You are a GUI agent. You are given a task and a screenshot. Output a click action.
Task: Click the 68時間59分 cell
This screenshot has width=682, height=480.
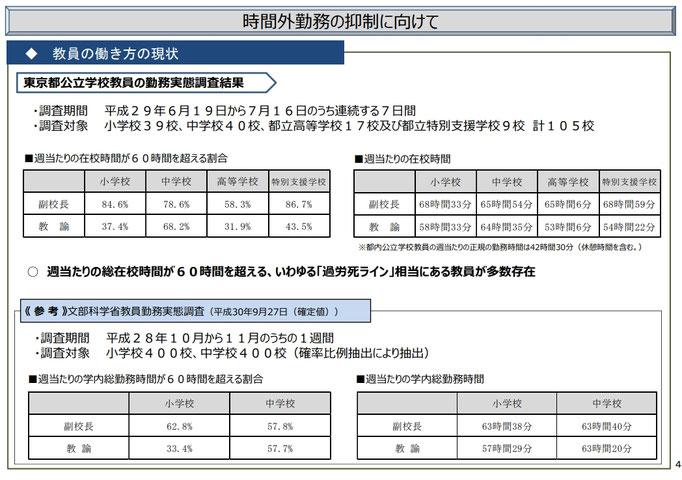point(629,204)
